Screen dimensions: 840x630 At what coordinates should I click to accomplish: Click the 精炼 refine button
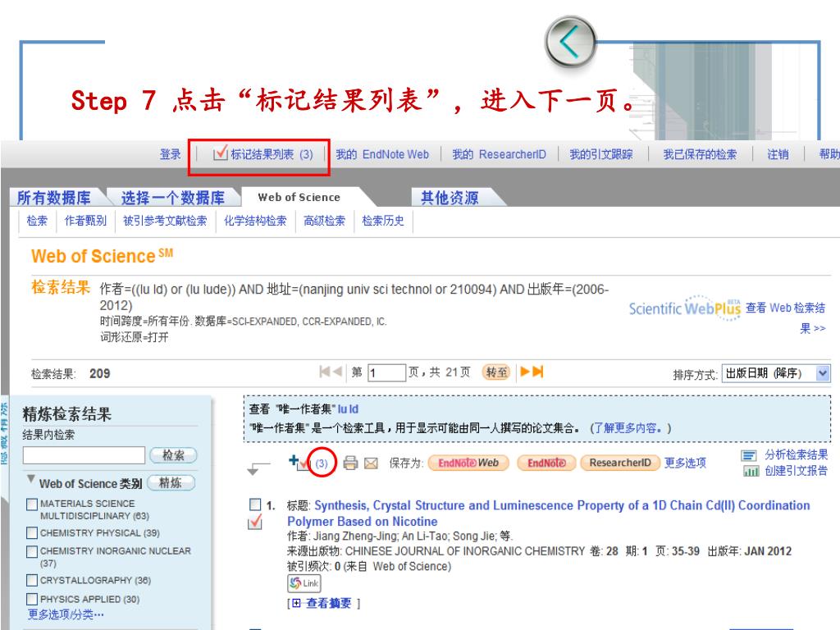171,482
